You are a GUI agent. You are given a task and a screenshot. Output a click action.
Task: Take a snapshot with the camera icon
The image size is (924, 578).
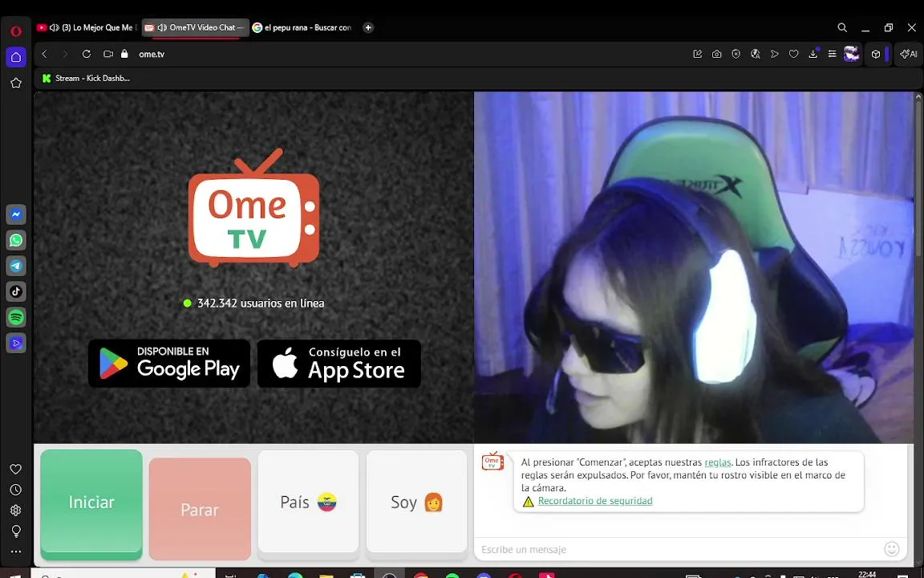[716, 54]
